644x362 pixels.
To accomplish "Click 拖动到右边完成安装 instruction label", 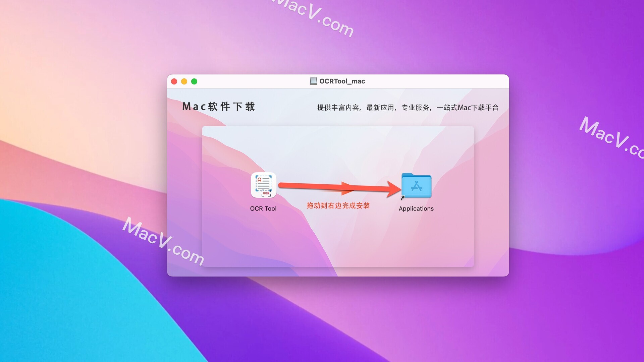I will click(339, 205).
